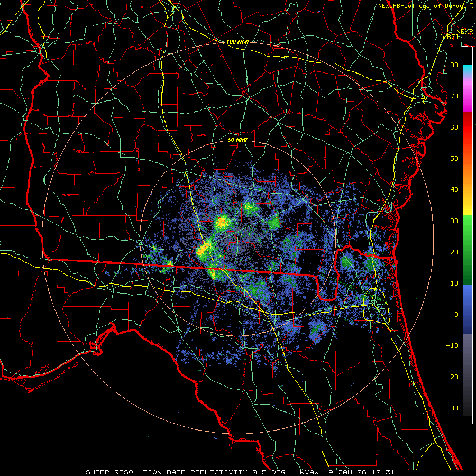Click the -10 value on the dBZ scale
This screenshot has width=476, height=476.
452,345
